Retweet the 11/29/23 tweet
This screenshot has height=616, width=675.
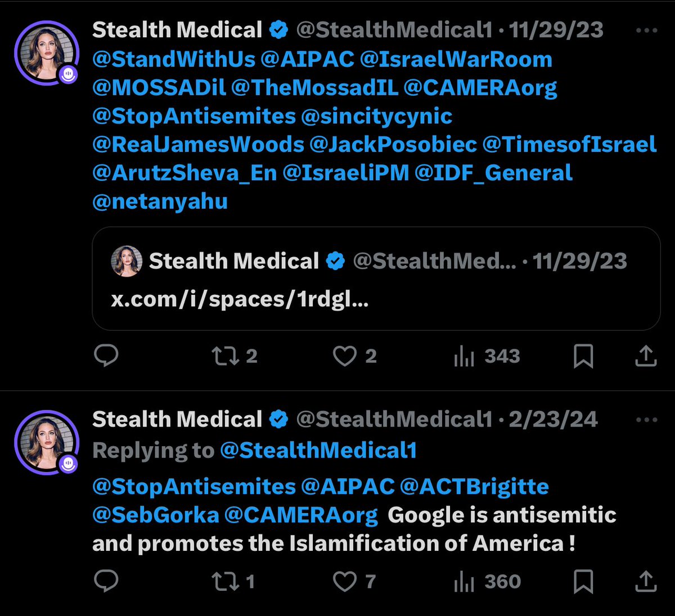coord(225,356)
